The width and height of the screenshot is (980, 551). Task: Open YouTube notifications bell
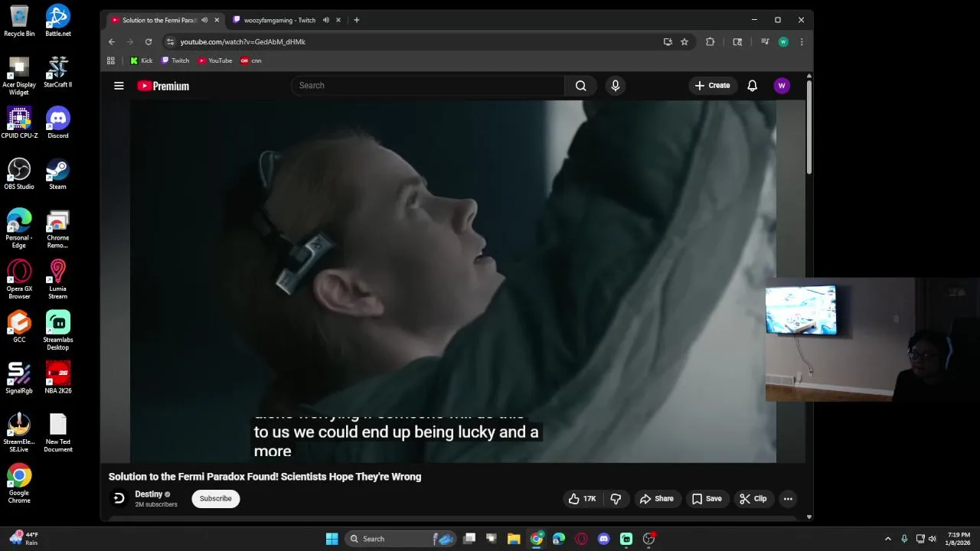[752, 86]
